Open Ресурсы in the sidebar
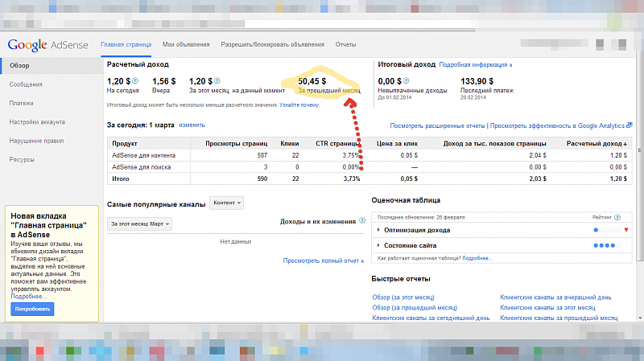The width and height of the screenshot is (644, 361). pyautogui.click(x=22, y=159)
